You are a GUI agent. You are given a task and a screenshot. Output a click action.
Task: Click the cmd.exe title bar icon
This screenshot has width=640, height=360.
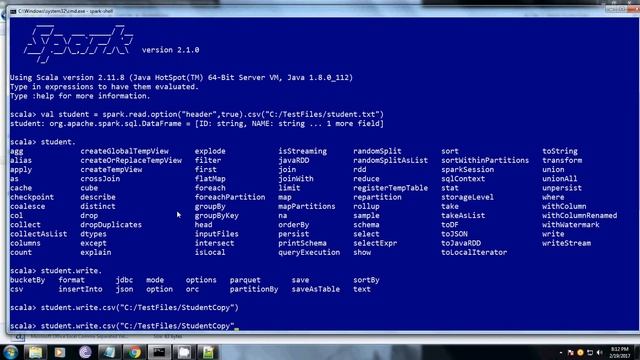pyautogui.click(x=13, y=11)
